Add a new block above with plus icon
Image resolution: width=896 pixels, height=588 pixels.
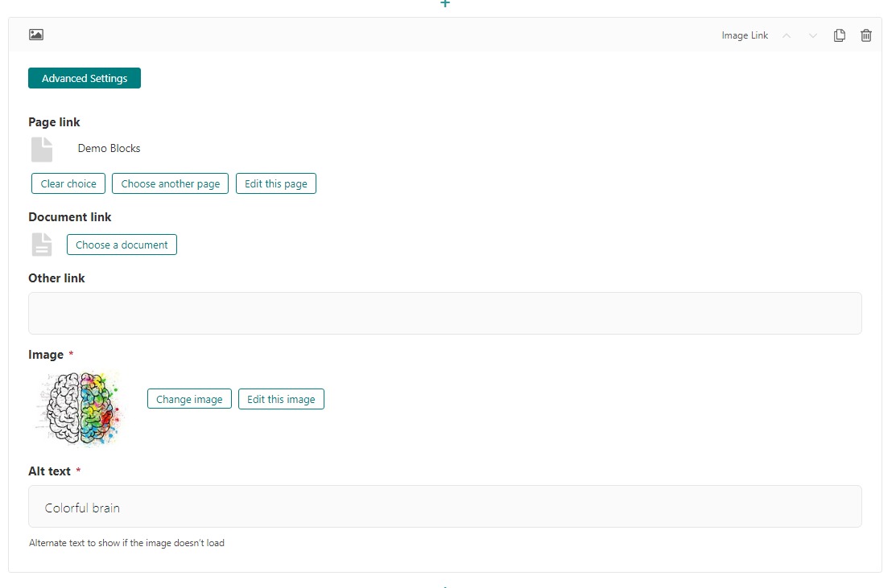coord(445,4)
